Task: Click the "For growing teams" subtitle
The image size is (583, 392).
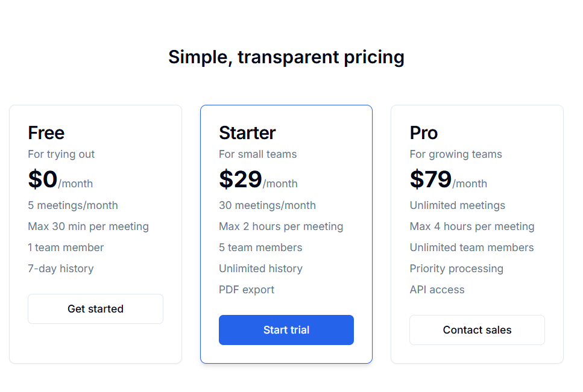Action: (456, 154)
